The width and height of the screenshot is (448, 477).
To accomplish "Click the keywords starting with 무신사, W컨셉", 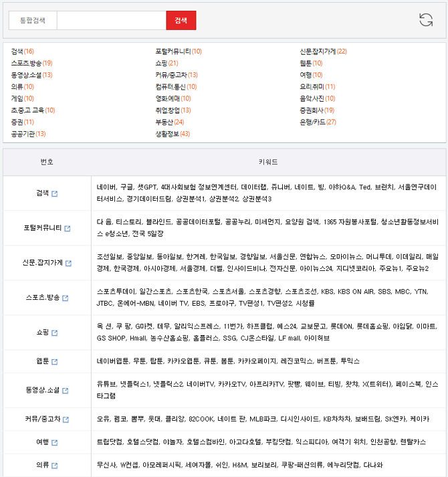I will pos(239,465).
